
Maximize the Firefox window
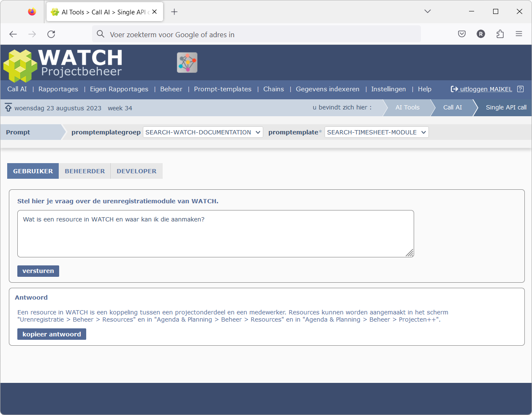tap(496, 11)
